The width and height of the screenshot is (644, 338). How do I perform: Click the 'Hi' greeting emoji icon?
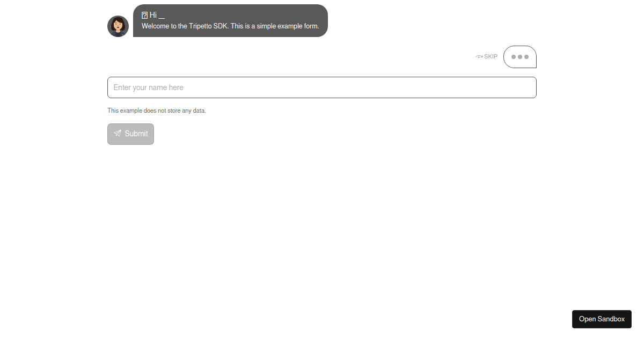coord(144,16)
